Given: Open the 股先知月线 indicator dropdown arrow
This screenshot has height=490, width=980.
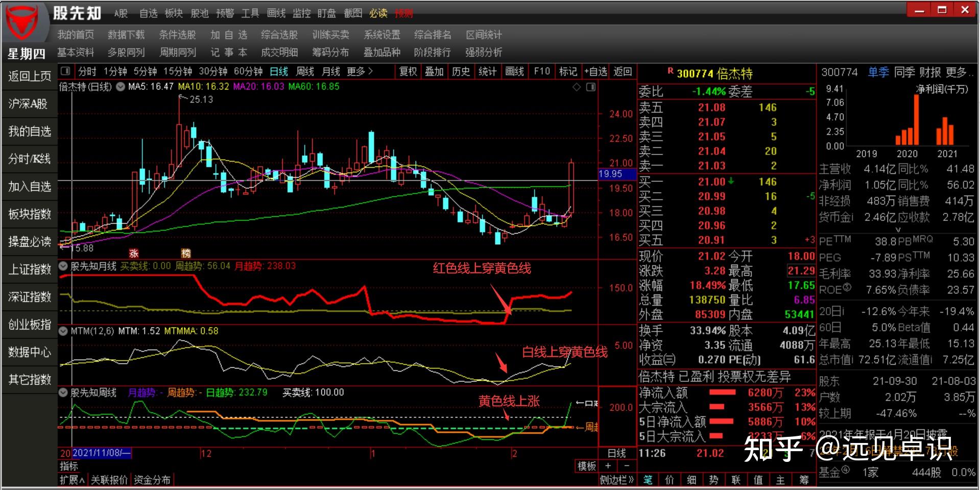Looking at the screenshot, I should click(x=63, y=266).
